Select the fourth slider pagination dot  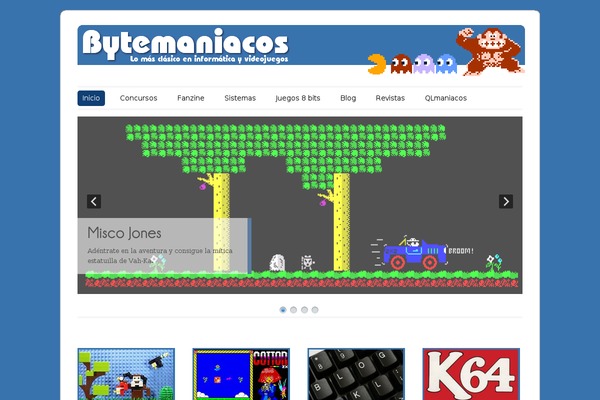coord(315,310)
